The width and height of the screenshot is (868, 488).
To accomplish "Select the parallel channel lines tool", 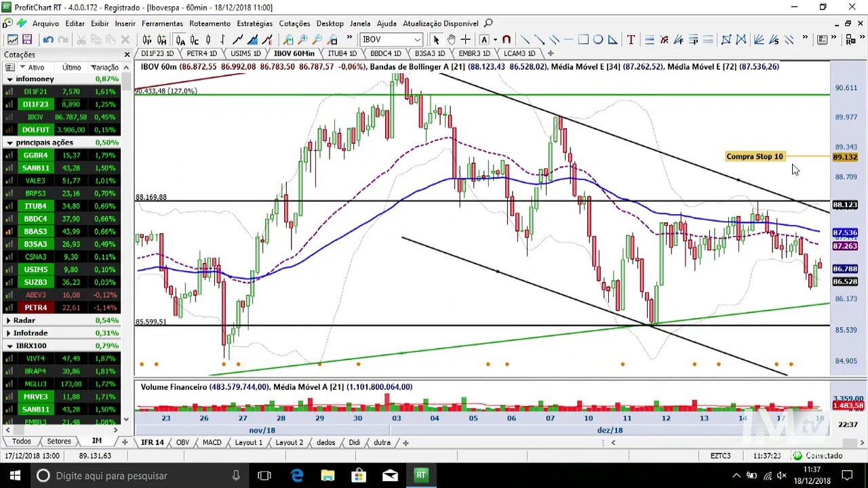I will 553,39.
